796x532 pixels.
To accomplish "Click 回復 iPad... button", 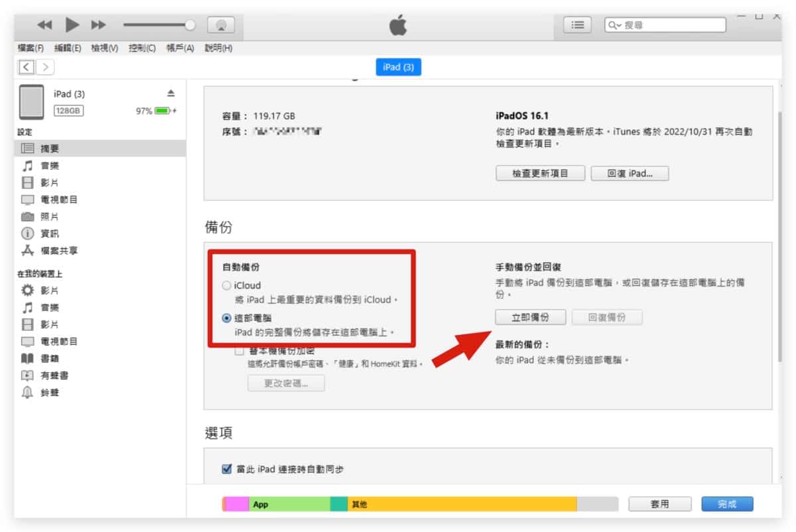I will click(x=630, y=174).
